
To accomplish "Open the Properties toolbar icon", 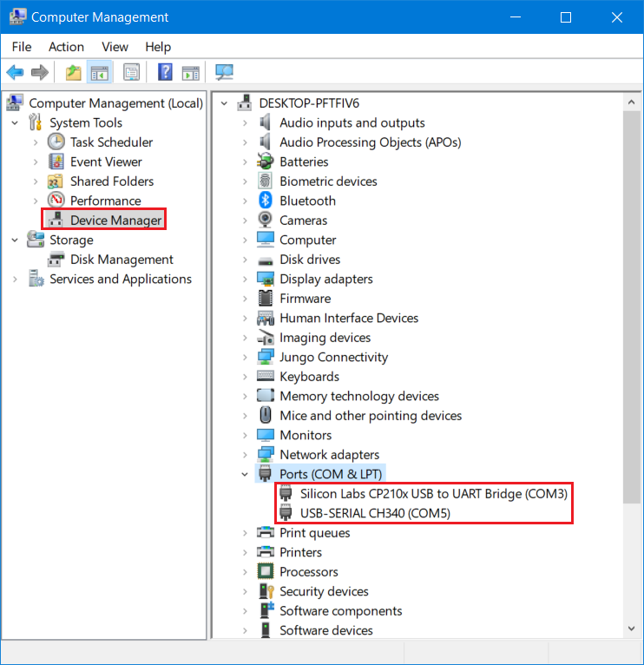I will (x=131, y=72).
